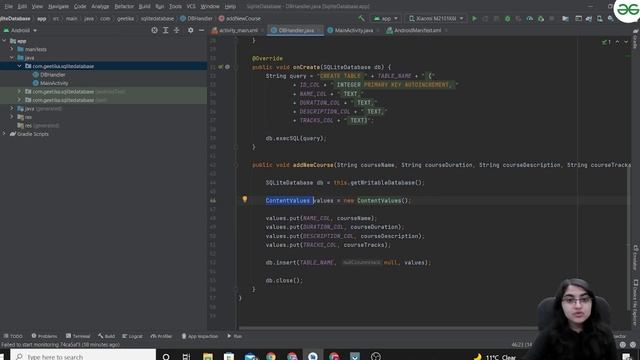Select the DBHandler.java editor tab

click(296, 30)
